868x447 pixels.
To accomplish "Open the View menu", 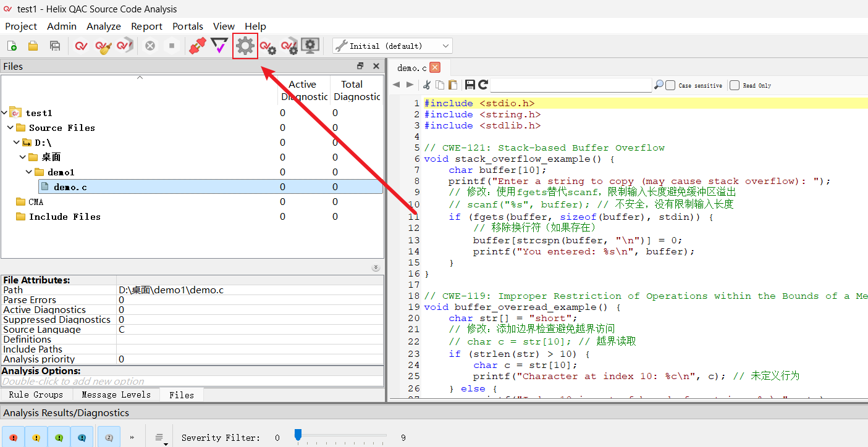I will [x=224, y=26].
